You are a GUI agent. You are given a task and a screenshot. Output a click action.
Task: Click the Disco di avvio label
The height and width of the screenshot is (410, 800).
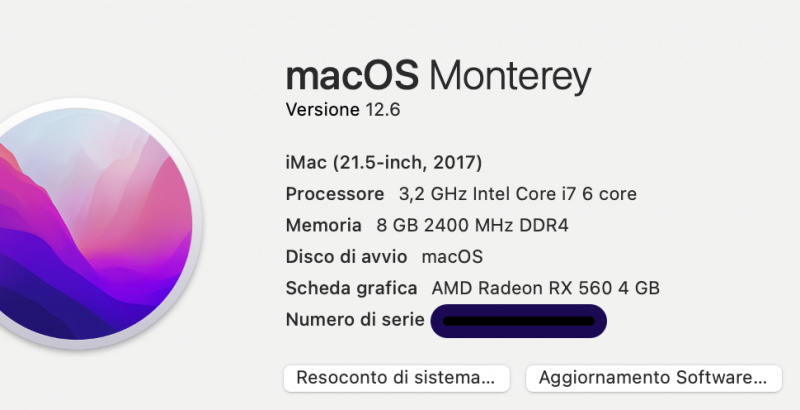point(348,257)
